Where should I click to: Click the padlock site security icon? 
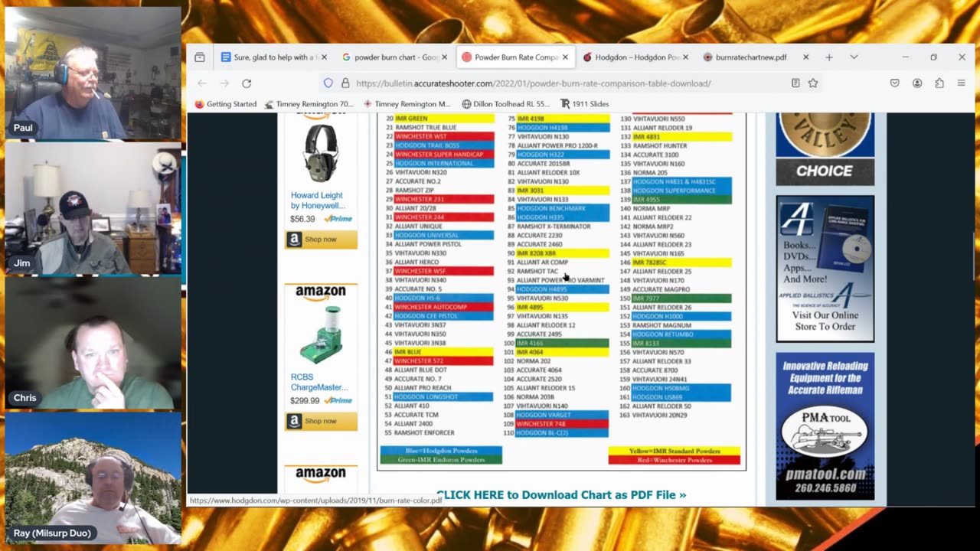[x=345, y=83]
